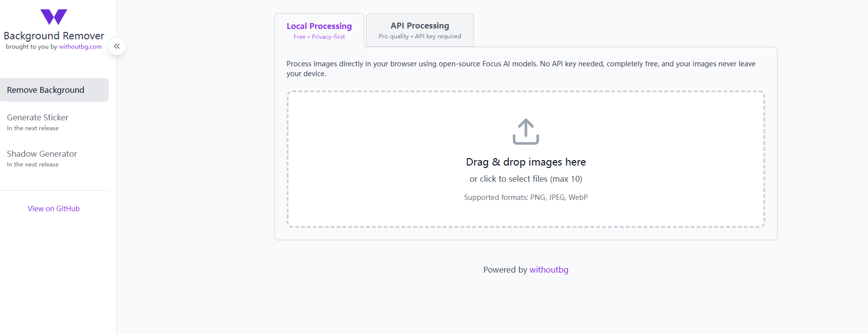Viewport: 868px width, 334px height.
Task: Click the Drag & drop images here heading
Action: [525, 162]
